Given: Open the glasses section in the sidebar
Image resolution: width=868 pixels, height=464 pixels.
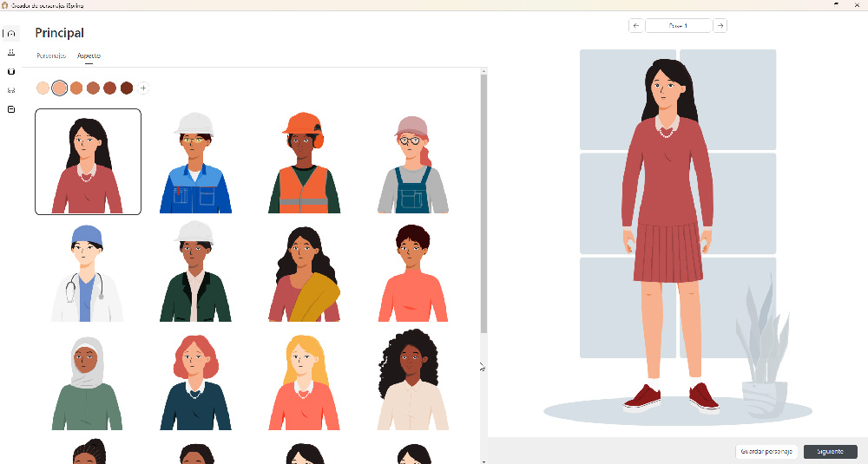Looking at the screenshot, I should pos(11,90).
